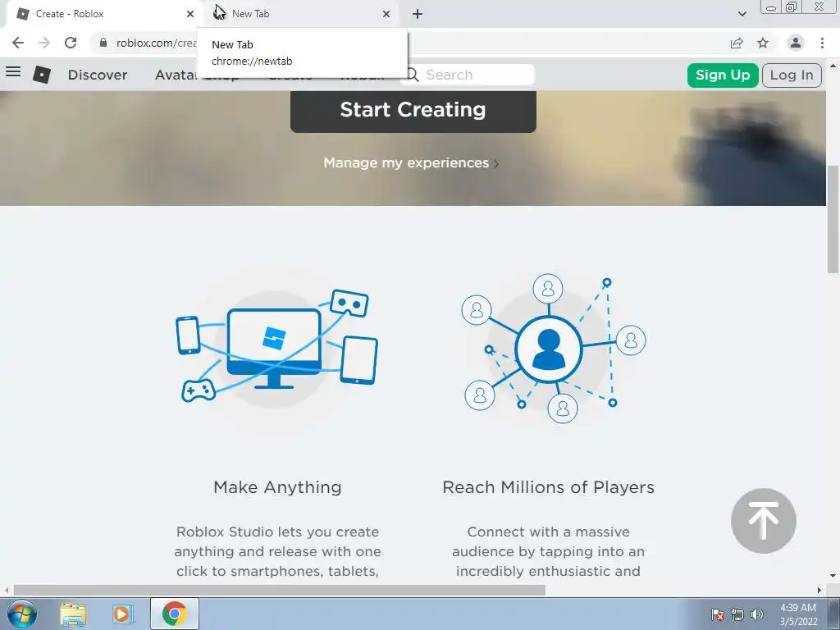Click the roblox.com address bar URL
Viewport: 840px width, 630px height.
pos(156,43)
